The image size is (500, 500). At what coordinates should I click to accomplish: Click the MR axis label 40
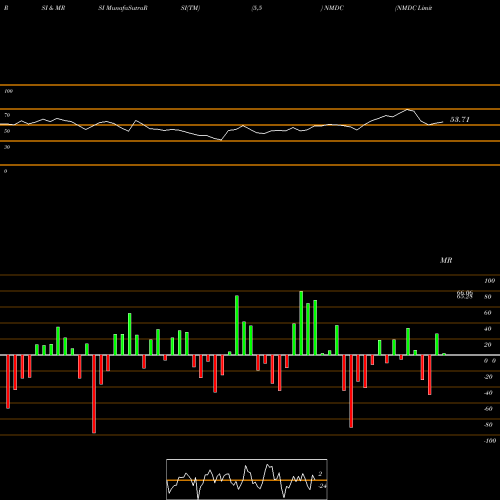[488, 329]
